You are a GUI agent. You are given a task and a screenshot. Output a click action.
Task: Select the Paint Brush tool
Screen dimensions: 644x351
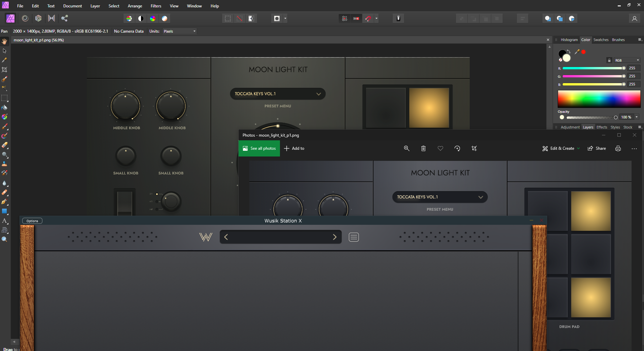coord(4,127)
